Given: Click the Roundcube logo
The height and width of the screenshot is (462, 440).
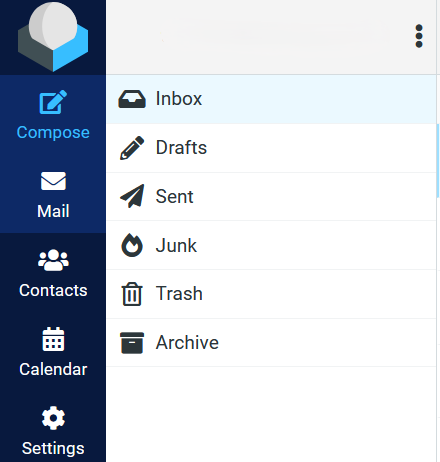Looking at the screenshot, I should point(53,37).
